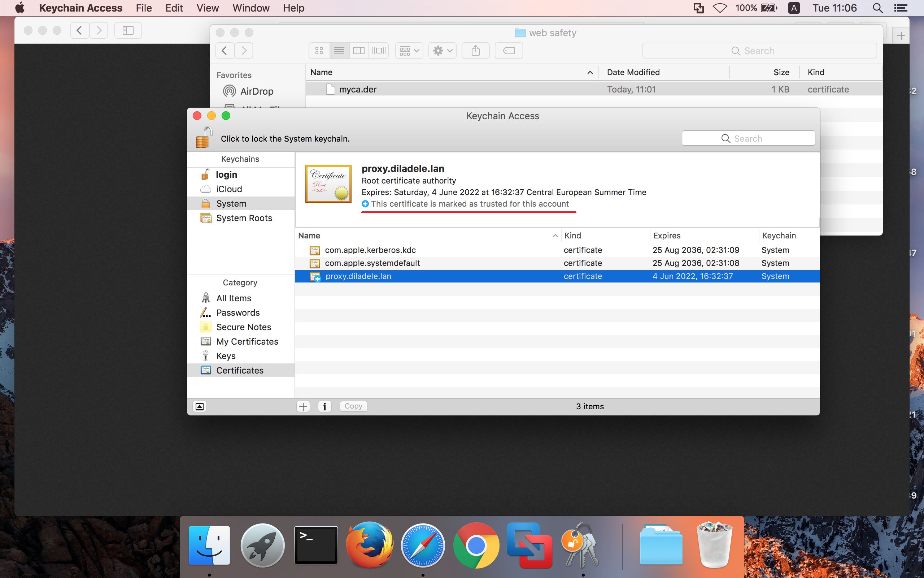The image size is (924, 578).
Task: Click the Finder search field
Action: pos(759,51)
